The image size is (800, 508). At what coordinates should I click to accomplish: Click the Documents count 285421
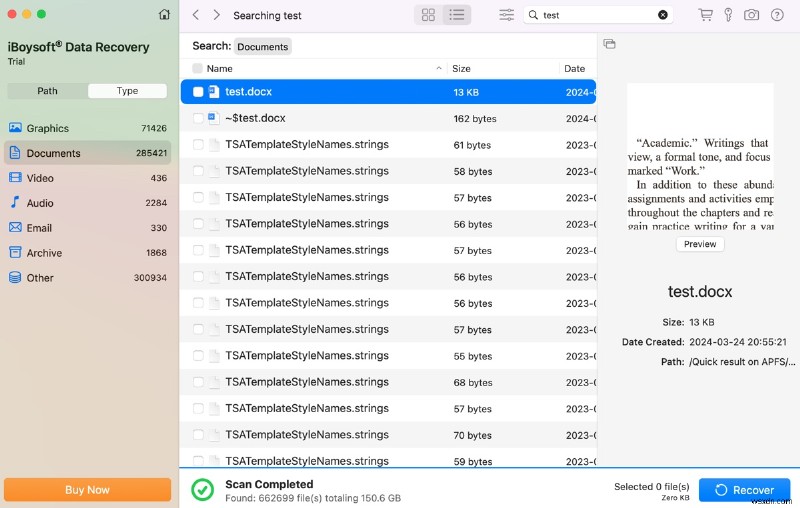coord(152,153)
